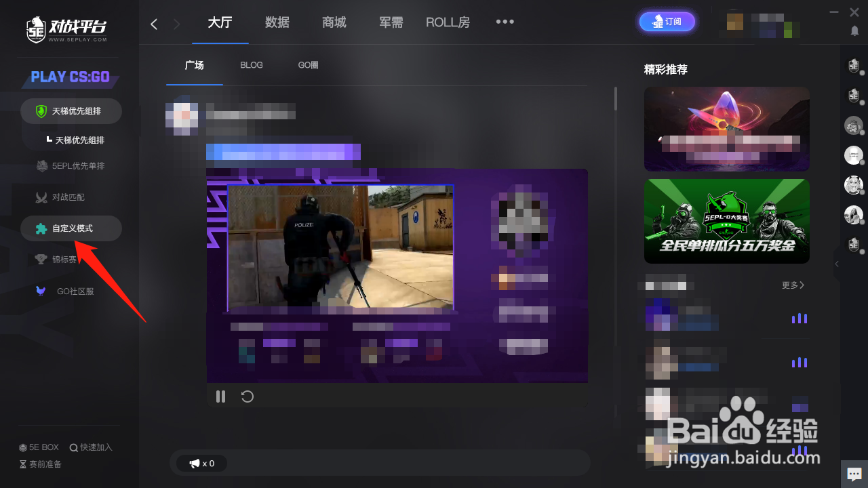Click the green shield ladder icon
868x488 pixels.
(41, 111)
